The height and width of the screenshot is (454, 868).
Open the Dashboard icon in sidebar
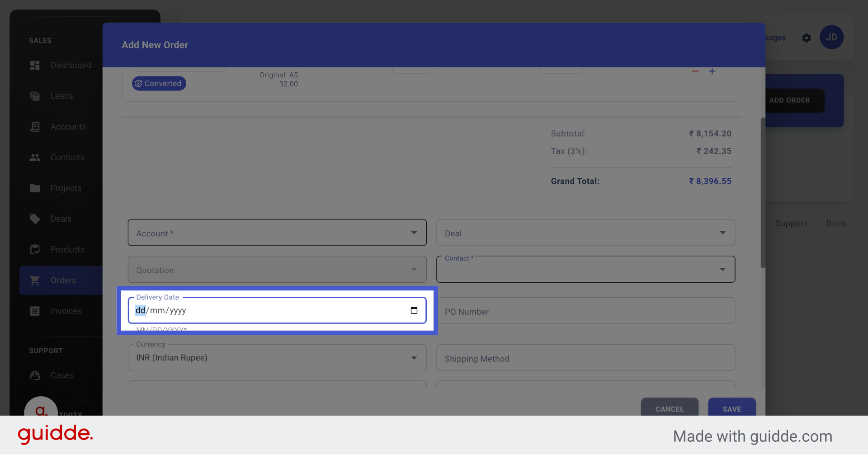[35, 66]
